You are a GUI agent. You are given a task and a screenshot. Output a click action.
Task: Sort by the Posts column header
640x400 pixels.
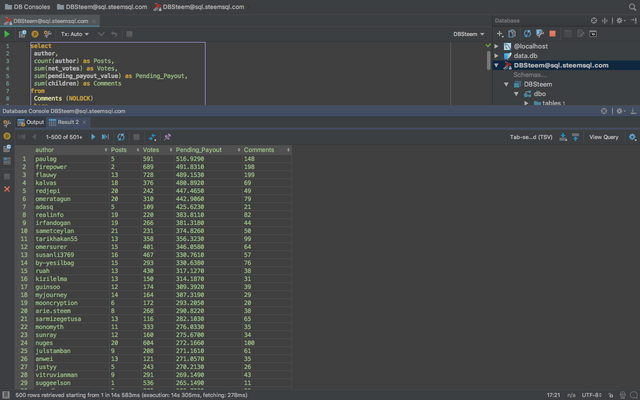[x=125, y=150]
